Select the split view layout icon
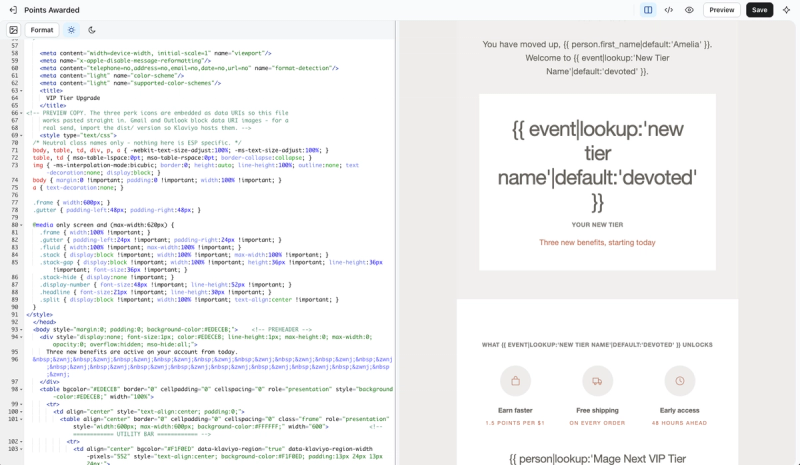 (648, 10)
